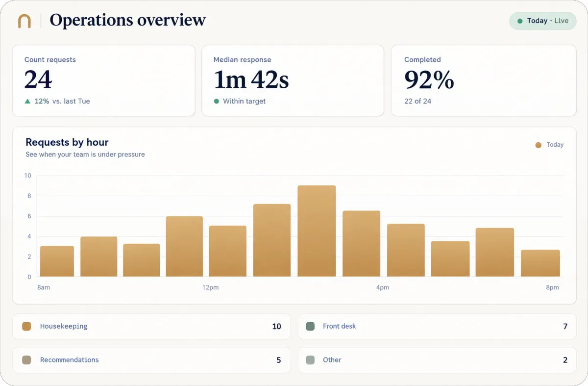The height and width of the screenshot is (386, 588).
Task: Select the "22 of 24" text
Action: [x=417, y=101]
